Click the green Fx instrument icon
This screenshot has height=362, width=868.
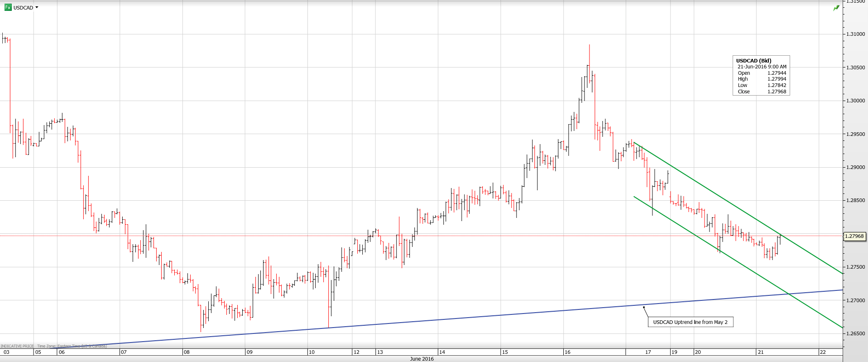coord(8,7)
